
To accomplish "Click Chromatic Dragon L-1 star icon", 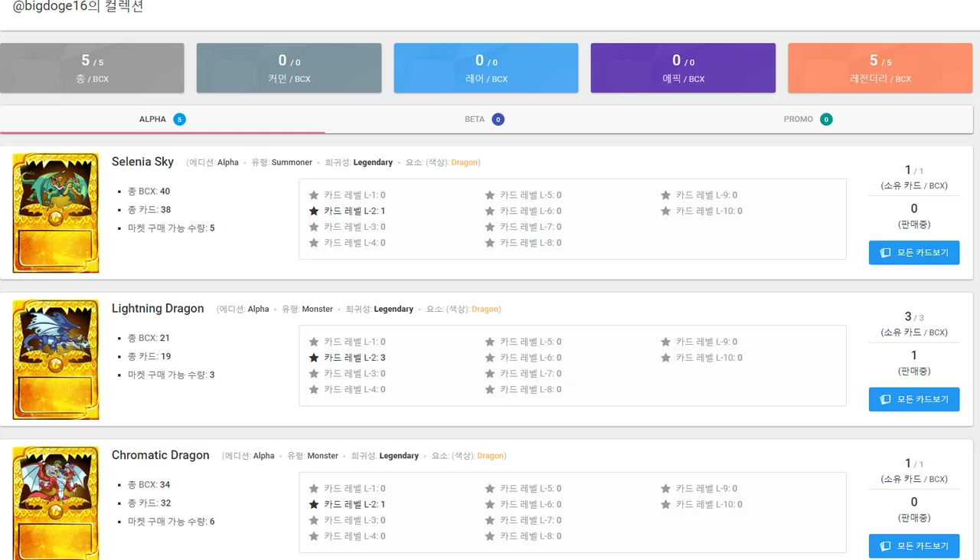I will tap(314, 488).
